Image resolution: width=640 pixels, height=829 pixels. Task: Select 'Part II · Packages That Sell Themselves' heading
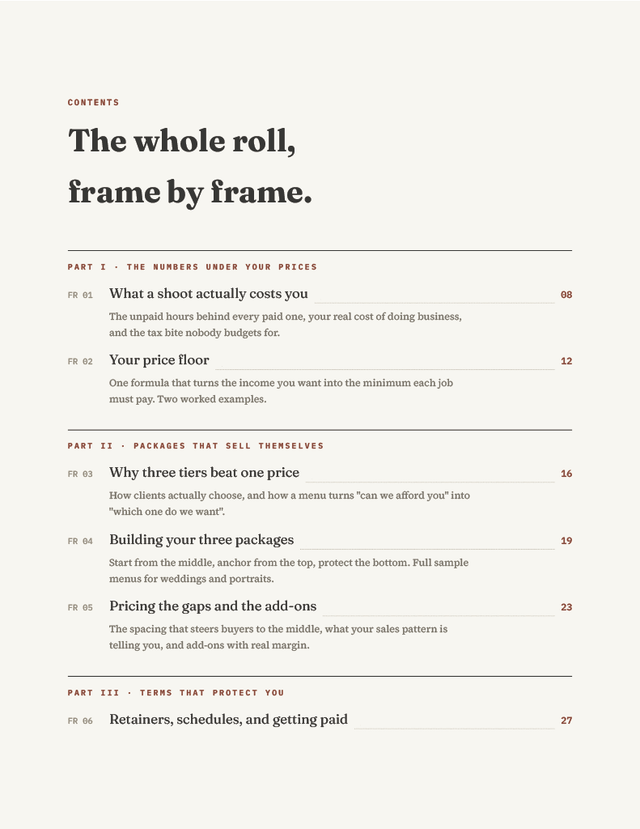(x=196, y=446)
